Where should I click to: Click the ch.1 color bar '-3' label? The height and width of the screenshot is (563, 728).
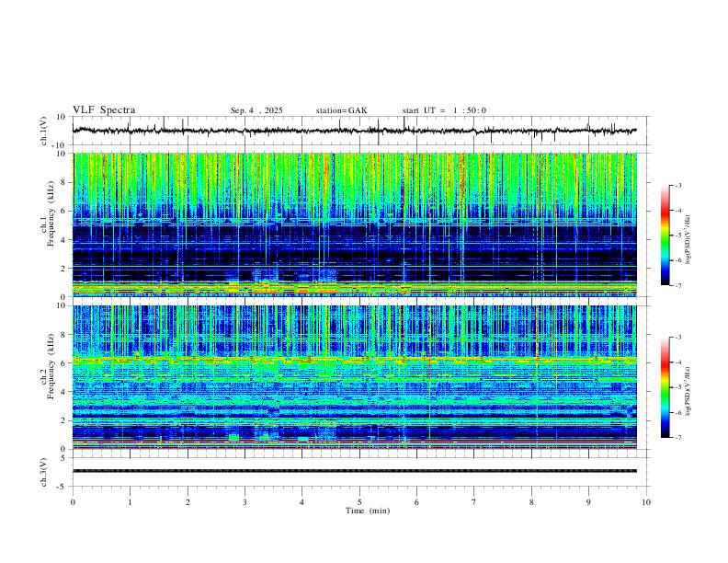click(x=677, y=185)
